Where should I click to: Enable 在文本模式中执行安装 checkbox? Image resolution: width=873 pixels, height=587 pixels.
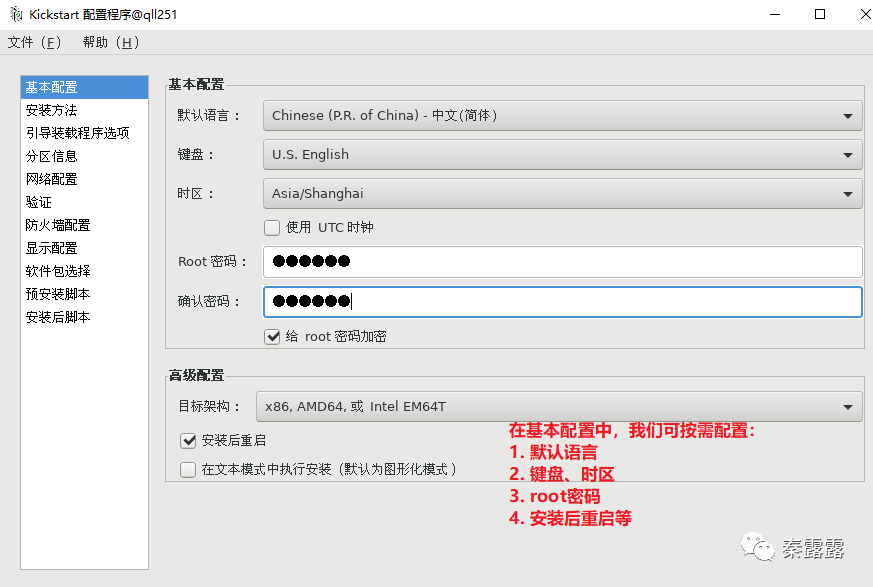coord(188,469)
